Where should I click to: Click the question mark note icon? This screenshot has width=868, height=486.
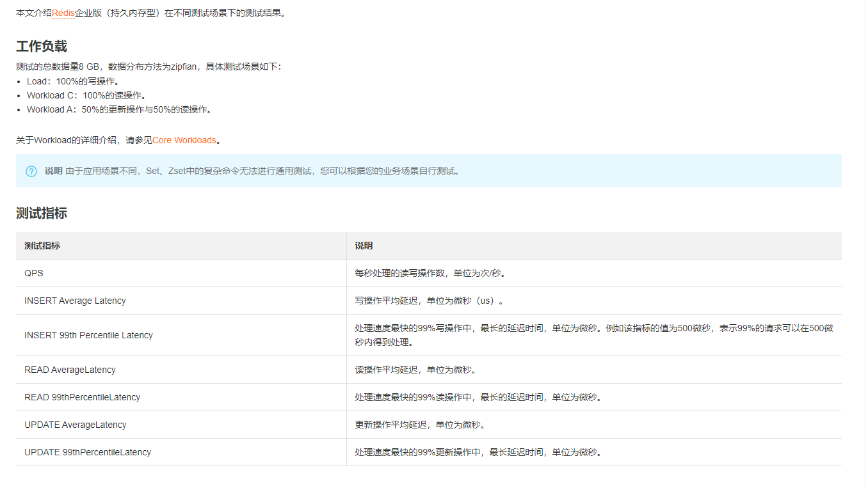31,171
